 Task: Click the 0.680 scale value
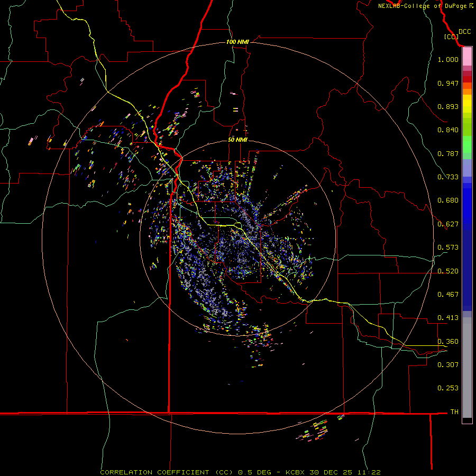point(448,200)
